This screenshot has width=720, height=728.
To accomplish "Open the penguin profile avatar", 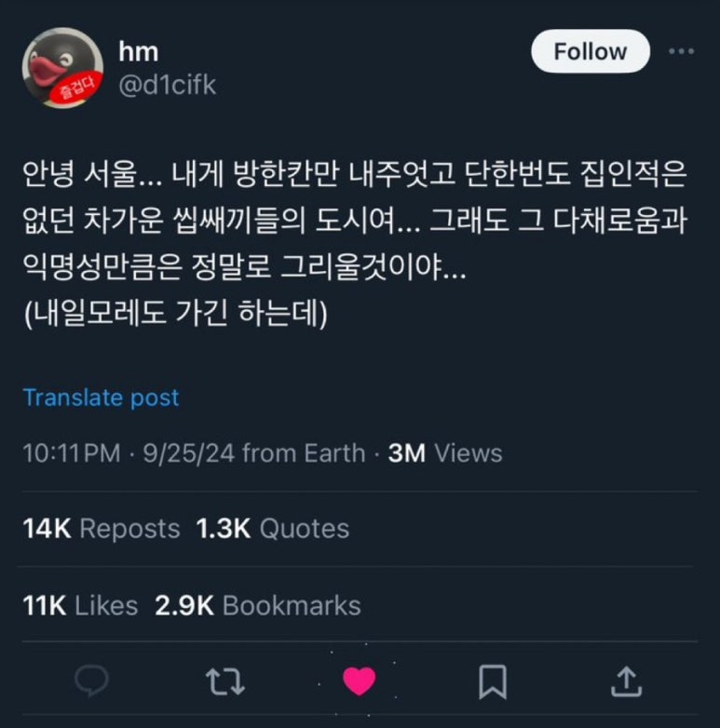I will pos(62,67).
